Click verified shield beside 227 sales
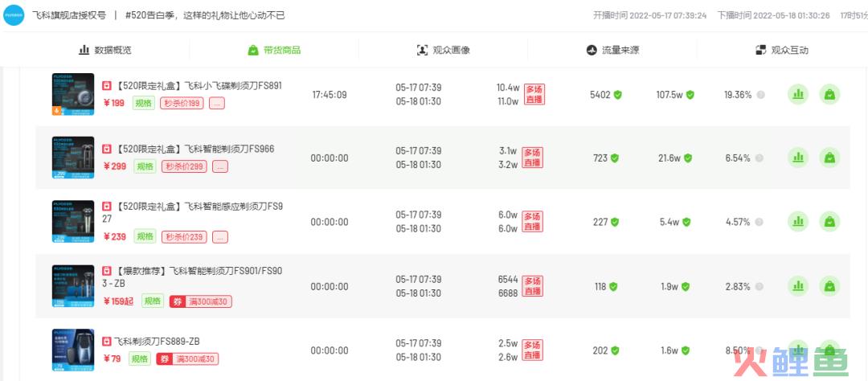 coord(615,222)
